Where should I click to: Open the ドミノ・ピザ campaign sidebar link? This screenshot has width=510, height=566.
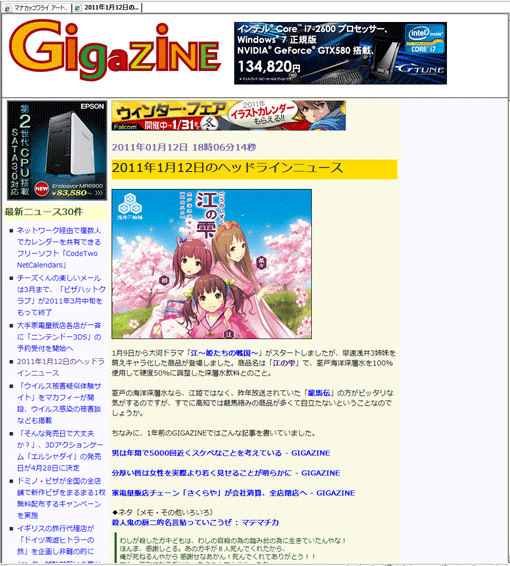(x=61, y=498)
